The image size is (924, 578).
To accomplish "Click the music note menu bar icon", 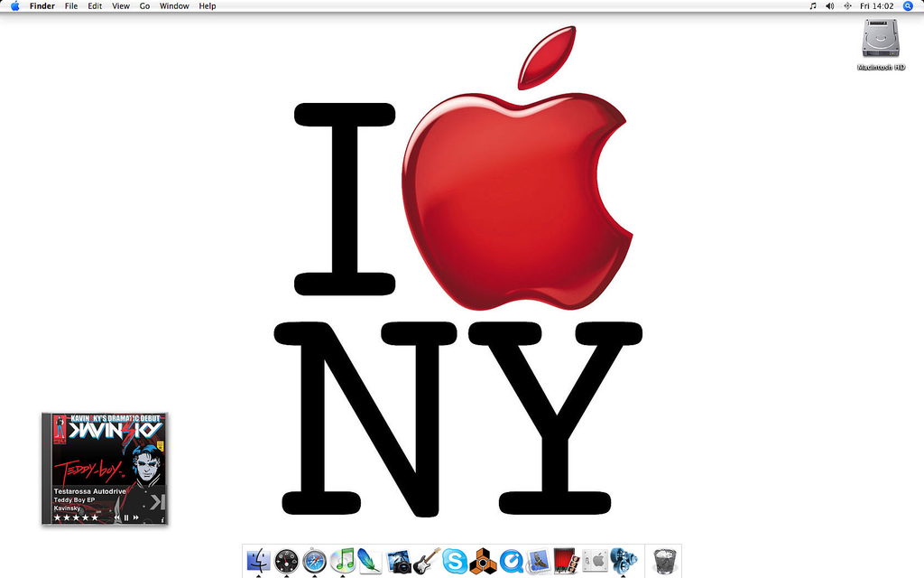I will click(x=813, y=6).
